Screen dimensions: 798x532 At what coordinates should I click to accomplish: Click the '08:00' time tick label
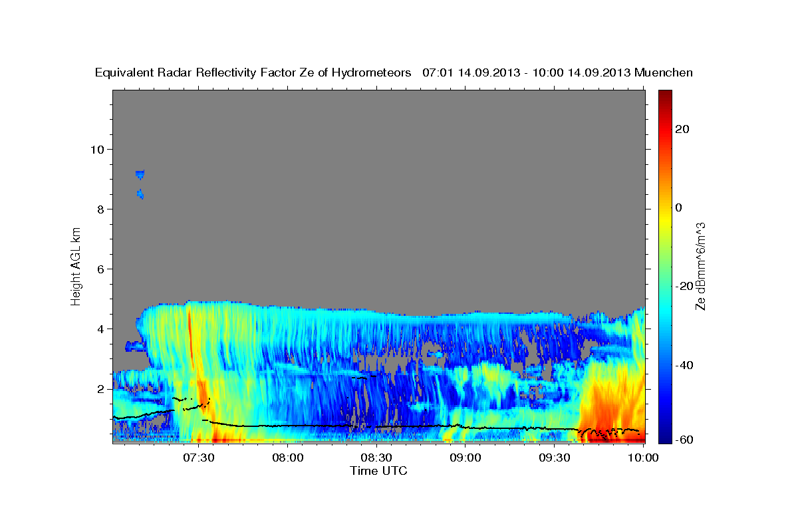tap(287, 458)
